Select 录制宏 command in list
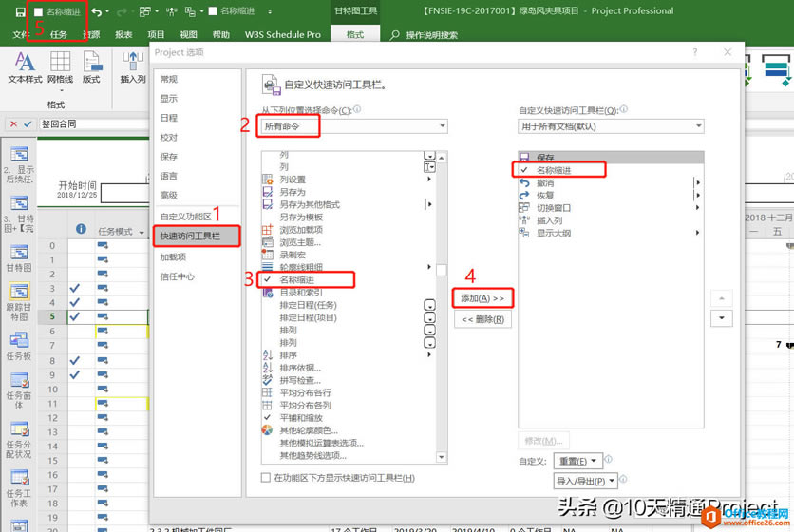Screen dimensions: 794x532 pos(293,255)
